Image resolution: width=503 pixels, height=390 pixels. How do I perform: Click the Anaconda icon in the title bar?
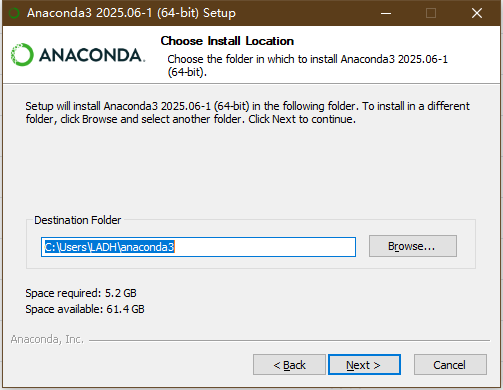14,13
